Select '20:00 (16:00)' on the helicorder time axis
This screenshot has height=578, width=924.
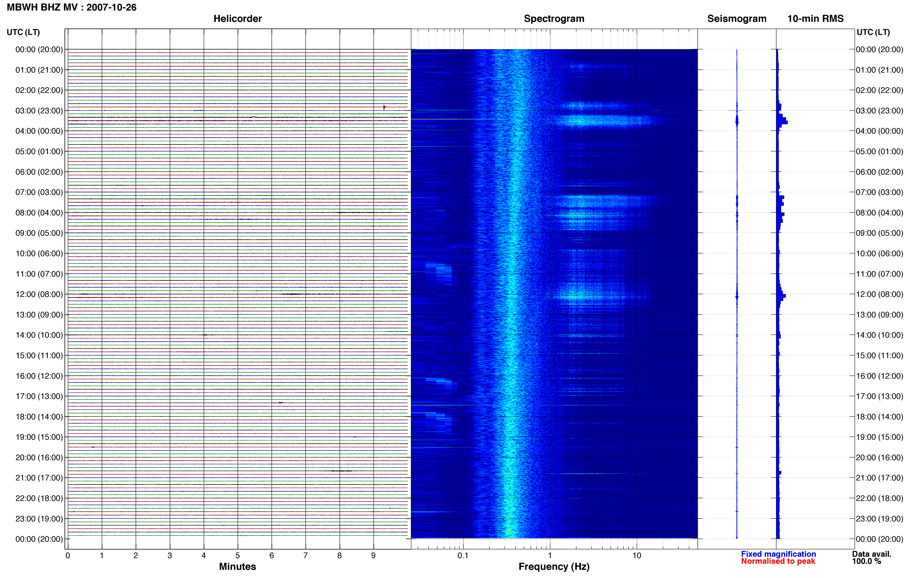coord(39,458)
